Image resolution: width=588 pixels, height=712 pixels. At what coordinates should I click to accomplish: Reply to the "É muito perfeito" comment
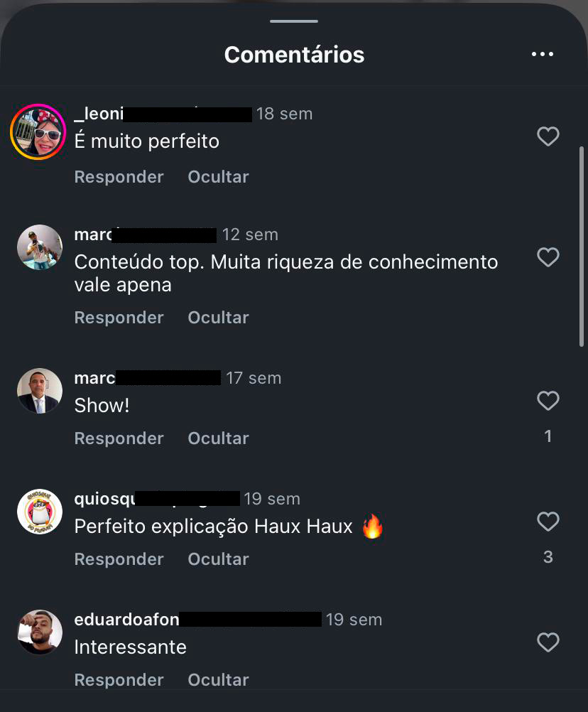pos(119,177)
